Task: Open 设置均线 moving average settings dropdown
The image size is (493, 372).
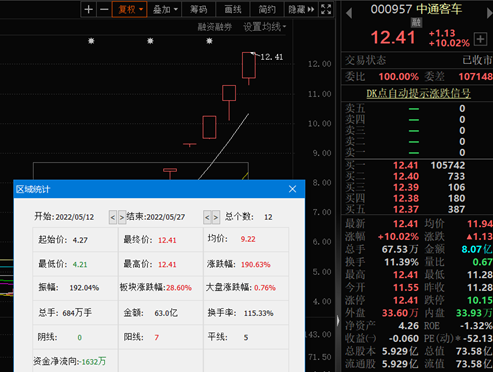Action: (264, 27)
